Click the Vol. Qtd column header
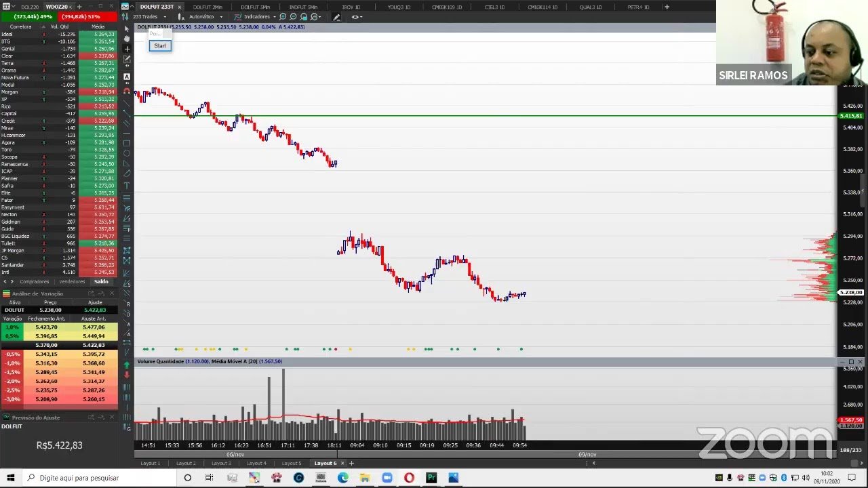868x488 pixels. (60, 26)
